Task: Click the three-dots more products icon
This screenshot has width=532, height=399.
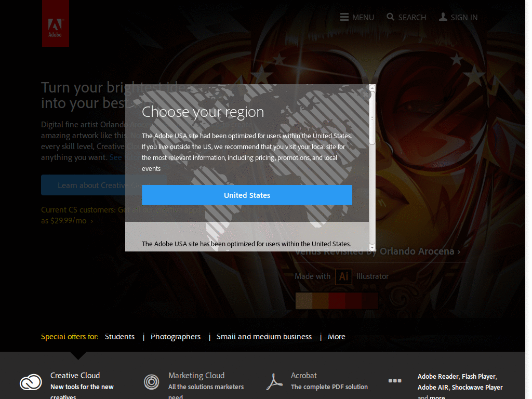Action: [x=395, y=381]
